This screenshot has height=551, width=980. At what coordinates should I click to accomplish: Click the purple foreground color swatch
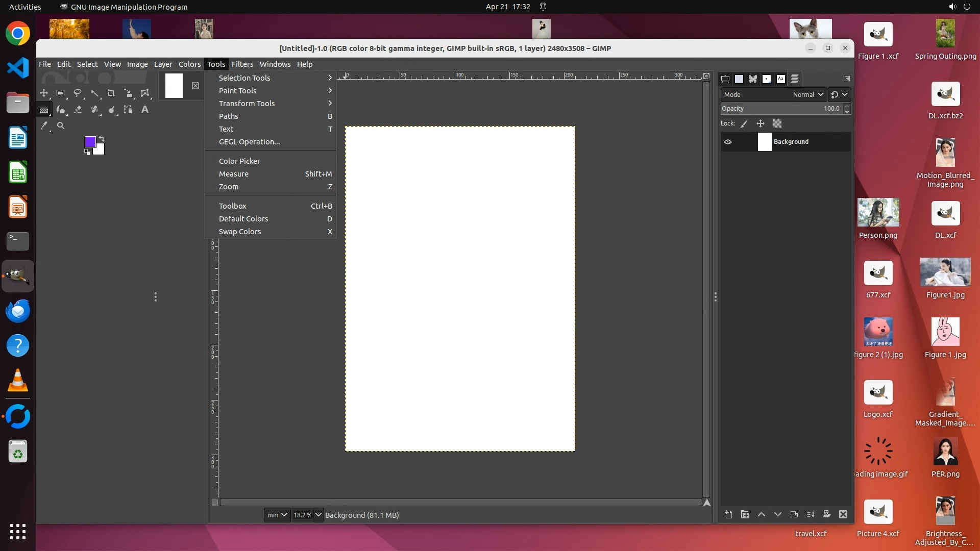point(90,141)
